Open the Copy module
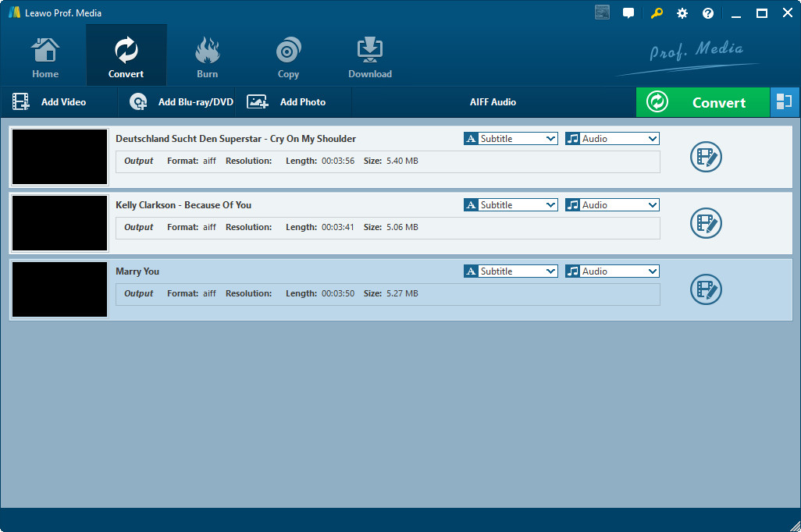801x532 pixels. point(288,57)
